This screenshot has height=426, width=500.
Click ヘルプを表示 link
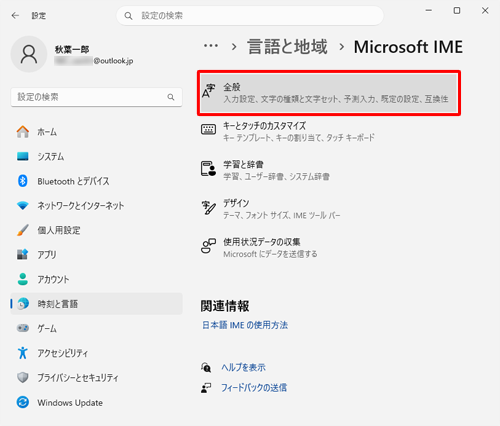pyautogui.click(x=244, y=367)
